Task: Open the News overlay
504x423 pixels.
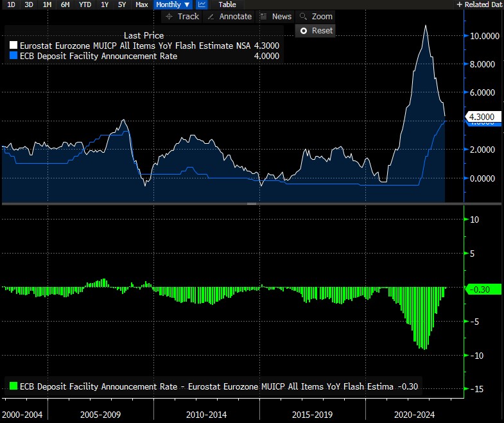Action: point(276,17)
